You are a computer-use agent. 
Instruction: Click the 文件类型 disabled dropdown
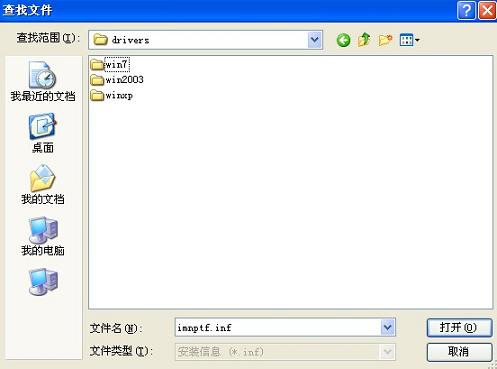pos(285,352)
